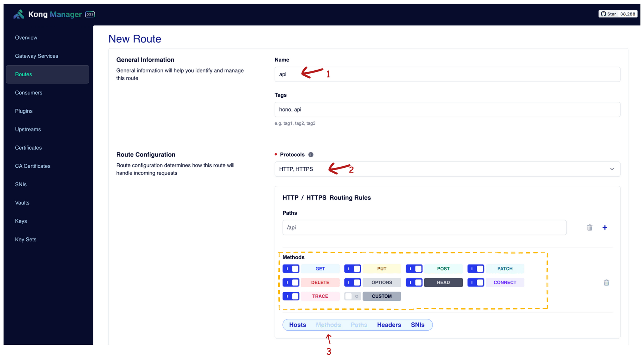644x361 pixels.
Task: Open the Protocols dropdown chevron
Action: 612,169
